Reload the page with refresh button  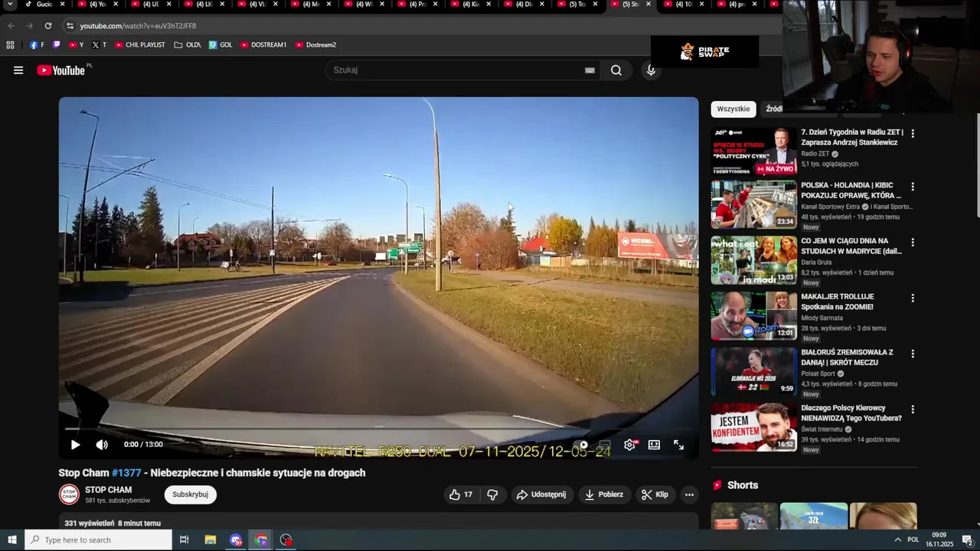point(47,26)
